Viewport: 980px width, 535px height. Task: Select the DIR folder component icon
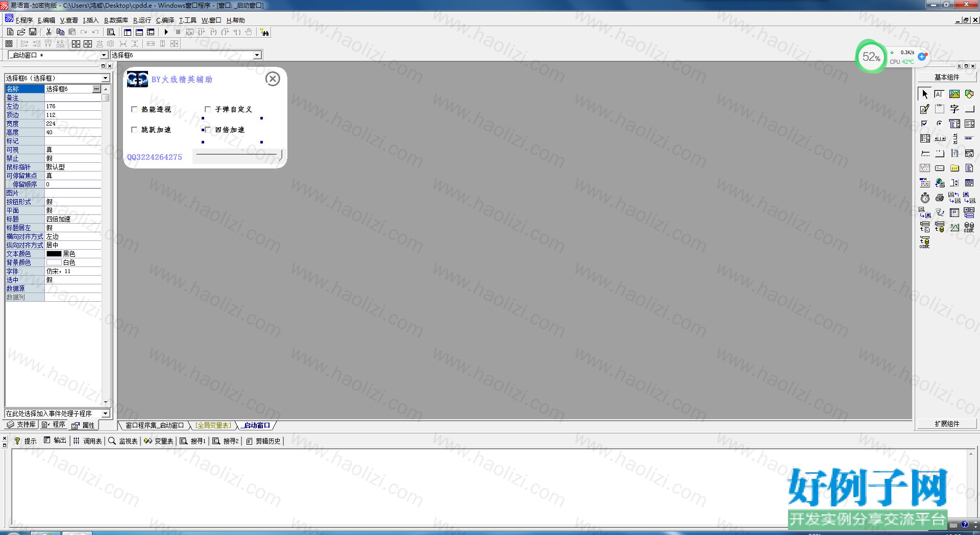pyautogui.click(x=954, y=168)
